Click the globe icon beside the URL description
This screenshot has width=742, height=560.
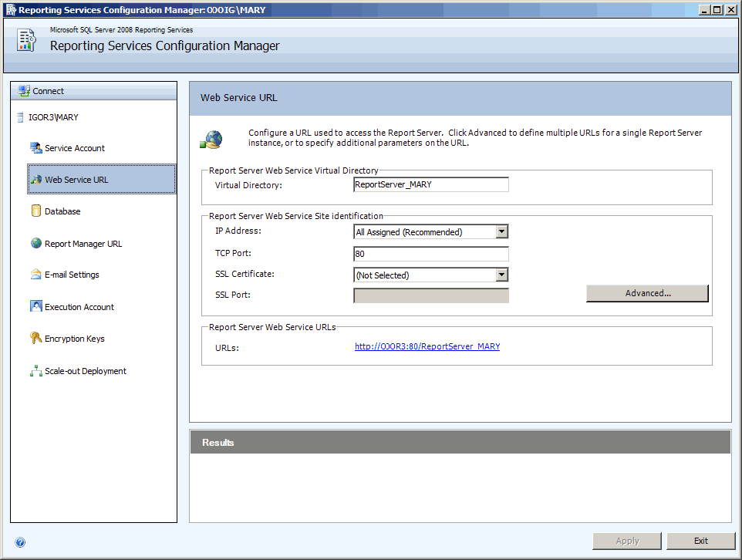(211, 140)
